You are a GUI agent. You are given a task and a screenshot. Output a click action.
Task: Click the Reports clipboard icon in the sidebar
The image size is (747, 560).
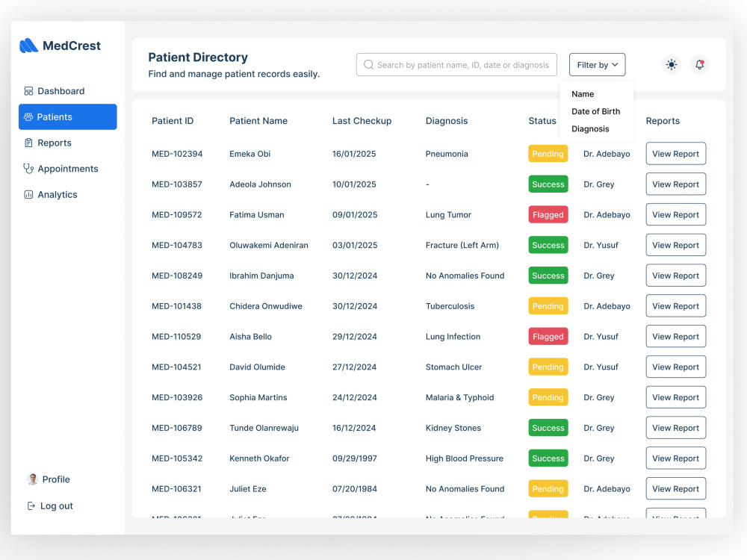(28, 143)
